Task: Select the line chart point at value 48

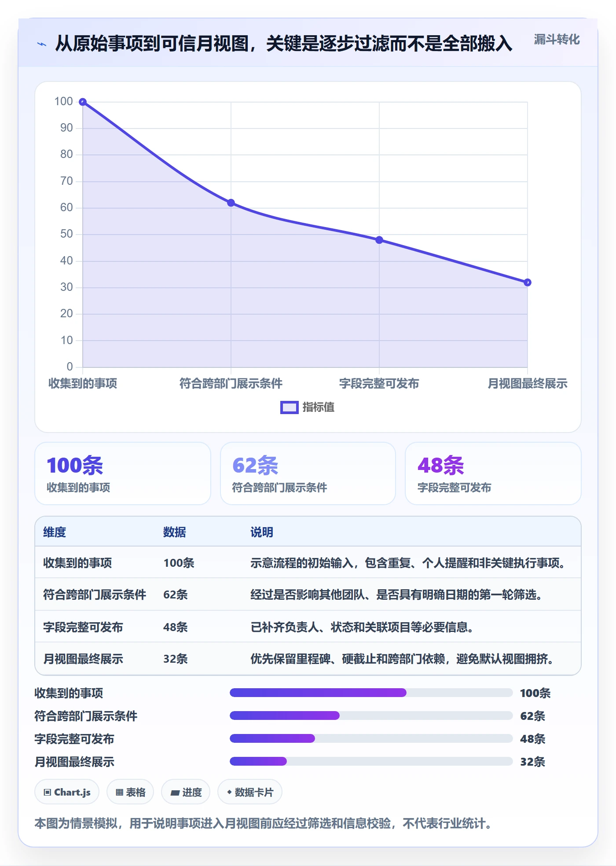Action: point(379,240)
